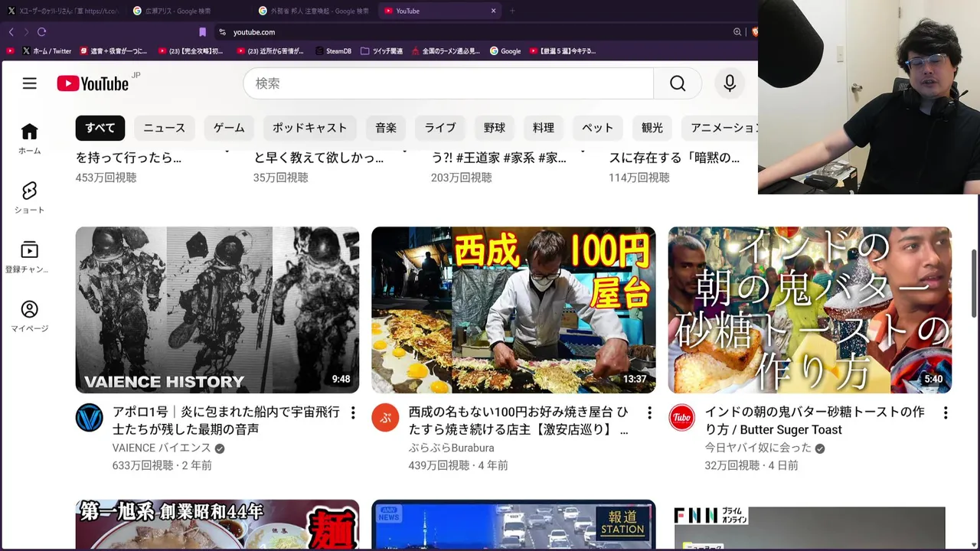This screenshot has height=551, width=980.
Task: Open ツイッチ関連 bookmark folder
Action: (x=381, y=51)
